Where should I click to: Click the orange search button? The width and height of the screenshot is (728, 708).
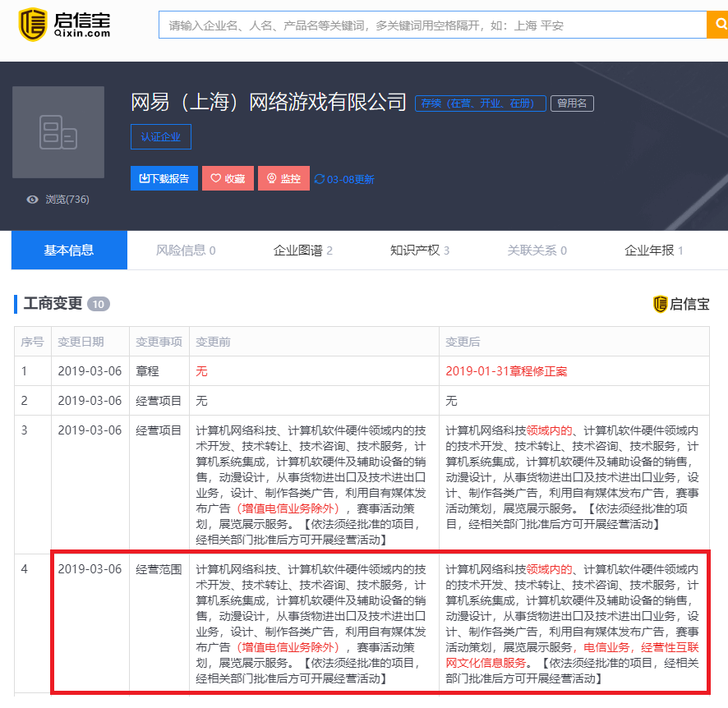pos(716,25)
